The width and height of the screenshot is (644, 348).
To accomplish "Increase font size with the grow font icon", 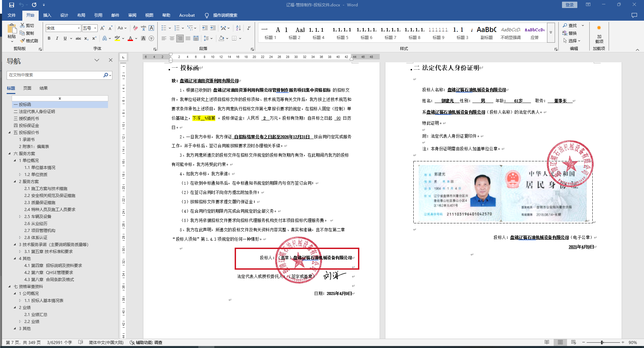I will coord(102,28).
